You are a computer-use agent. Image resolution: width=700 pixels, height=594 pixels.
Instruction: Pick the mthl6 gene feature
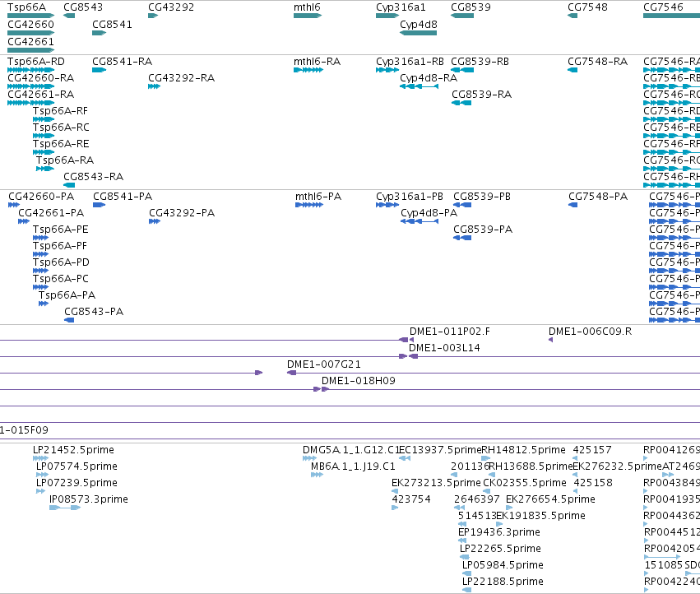[308, 16]
